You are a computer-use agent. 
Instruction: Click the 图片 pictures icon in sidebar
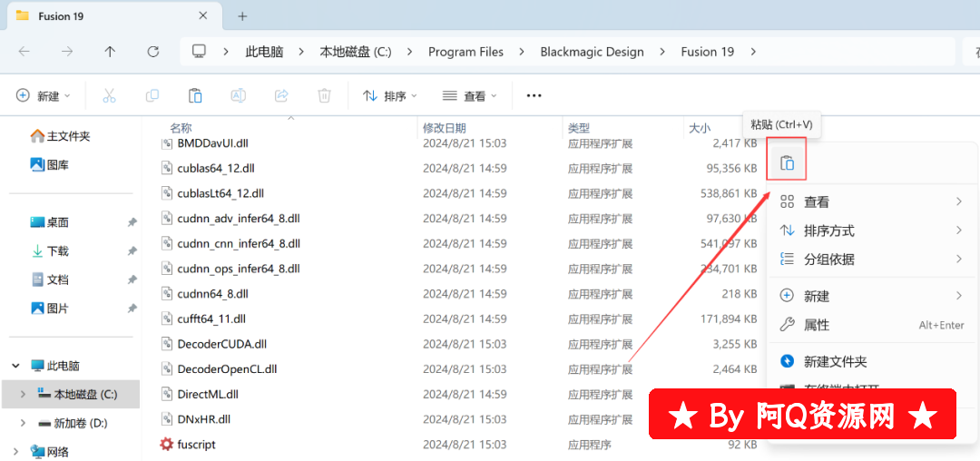[37, 308]
